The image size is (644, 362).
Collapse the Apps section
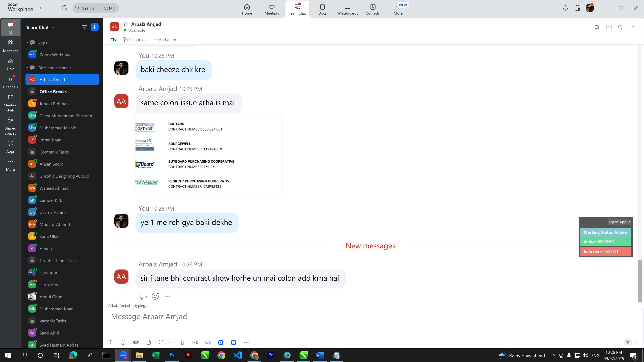pyautogui.click(x=27, y=43)
